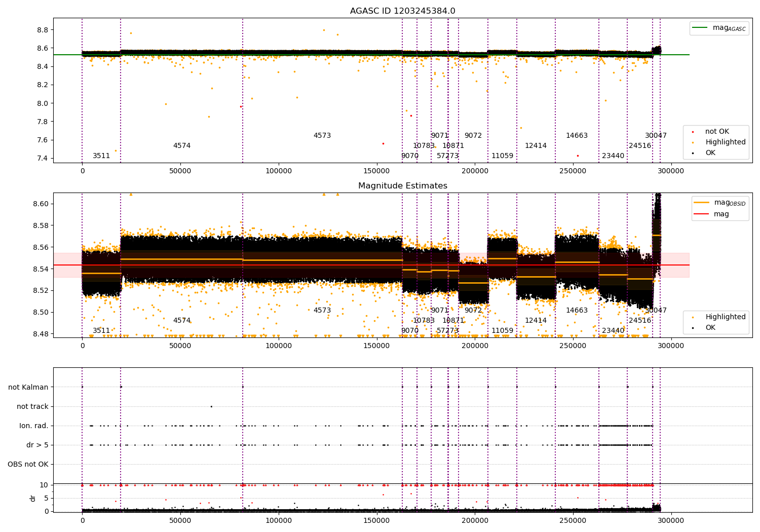
Task: Click the 'AGASC ID 1203245384.0' plot title
Action: (402, 11)
